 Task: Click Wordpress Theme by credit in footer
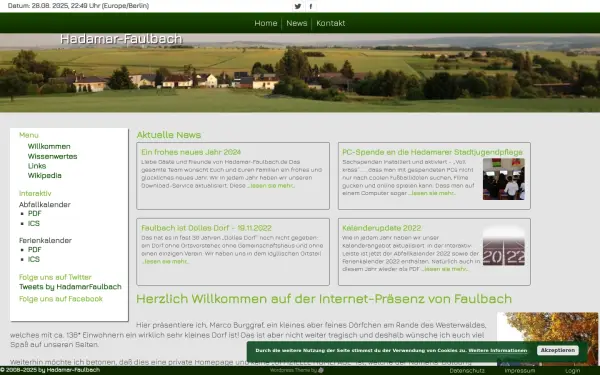(293, 370)
